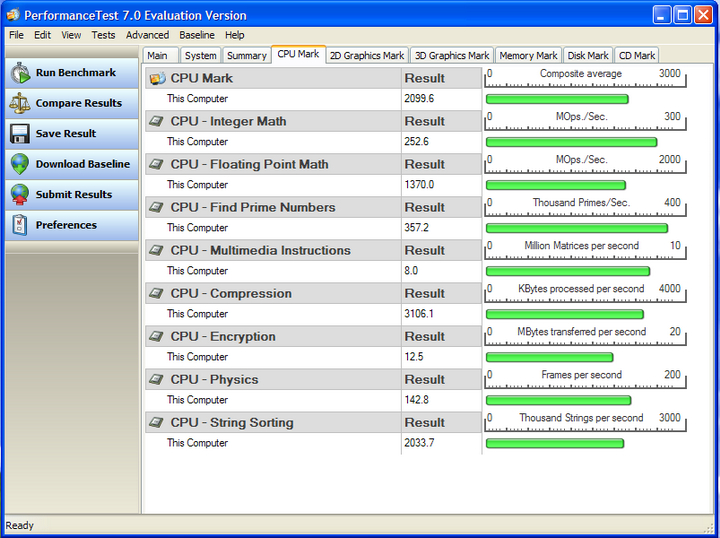Click the KBytes processed per second scale
The height and width of the screenshot is (538, 720).
pyautogui.click(x=585, y=294)
